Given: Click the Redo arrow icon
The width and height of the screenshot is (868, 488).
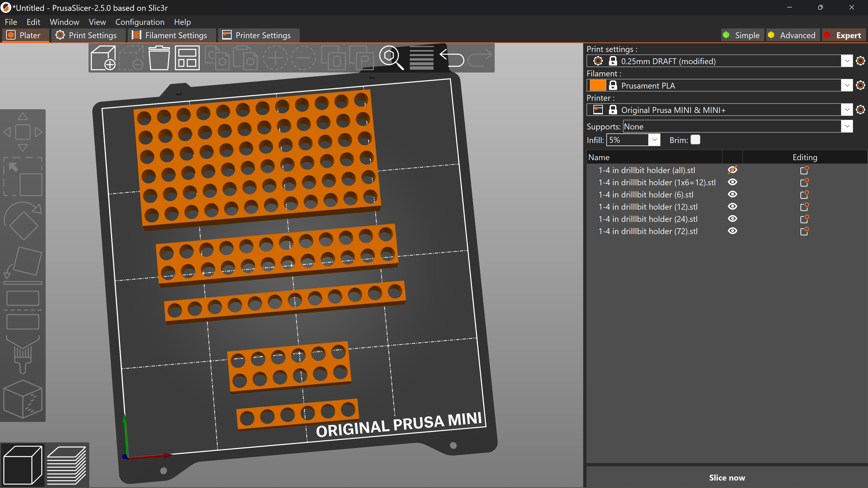Looking at the screenshot, I should click(x=480, y=58).
